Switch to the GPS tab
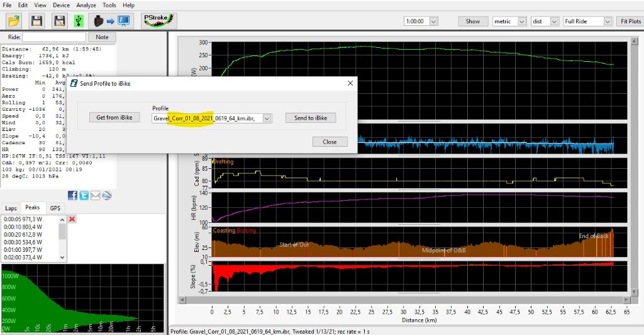 (55, 208)
